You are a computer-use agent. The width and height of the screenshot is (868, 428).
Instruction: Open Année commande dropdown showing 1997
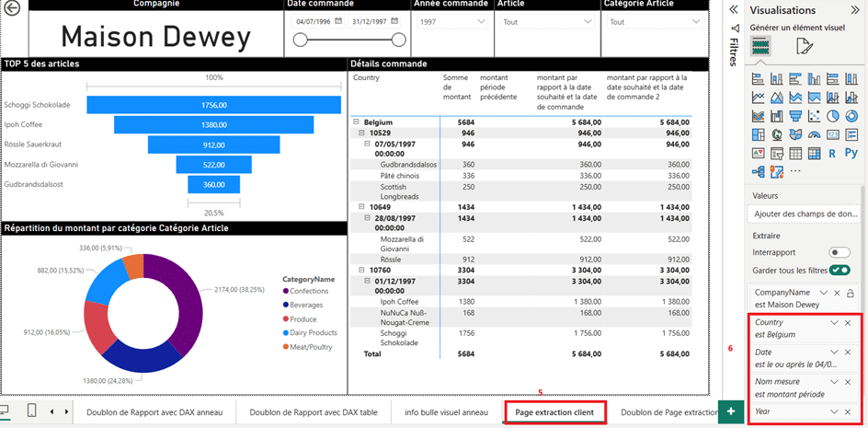(452, 22)
